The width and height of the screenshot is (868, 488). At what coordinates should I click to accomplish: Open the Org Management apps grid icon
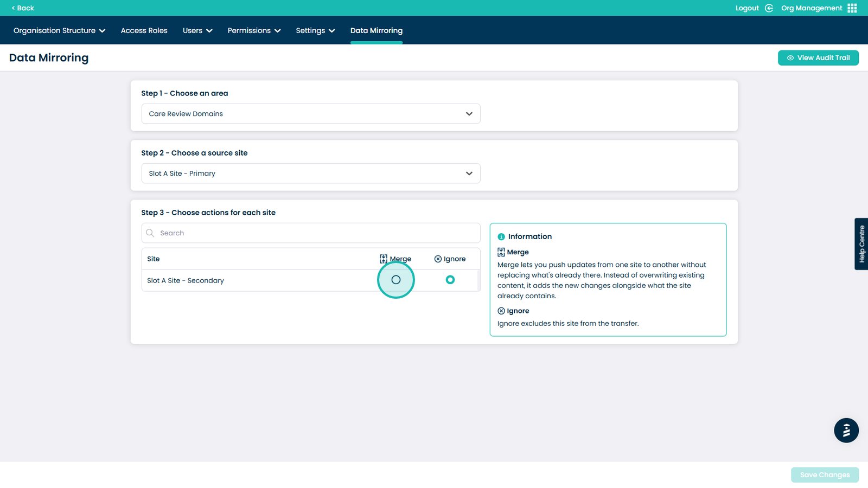[852, 8]
